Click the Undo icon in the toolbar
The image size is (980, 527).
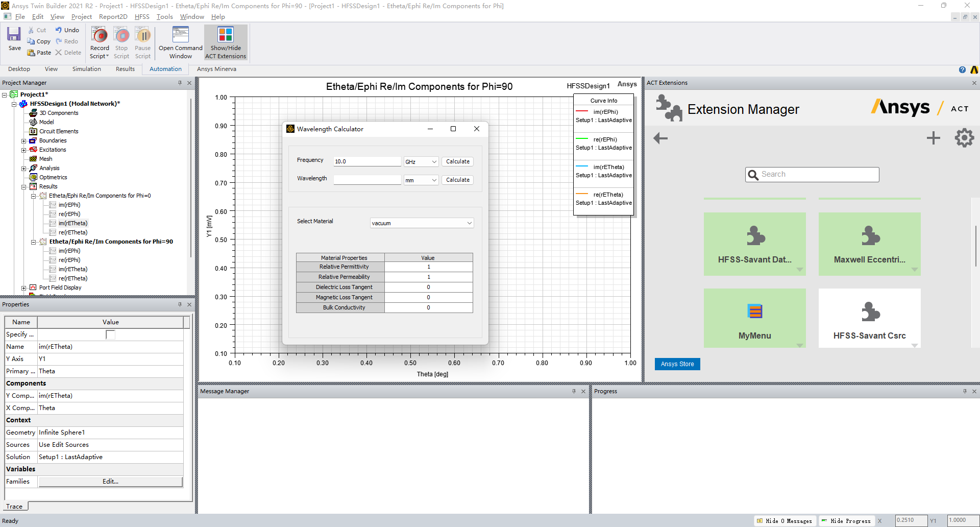(x=59, y=30)
